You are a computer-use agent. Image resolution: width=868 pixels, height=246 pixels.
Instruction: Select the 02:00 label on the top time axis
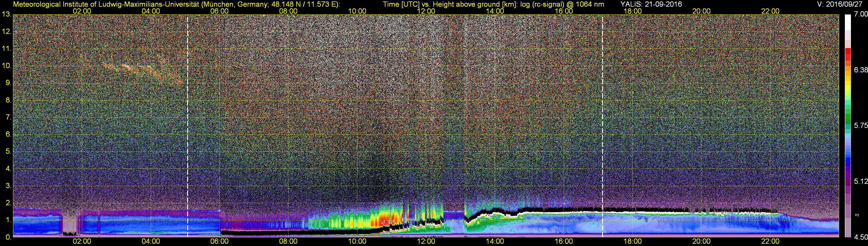82,11
